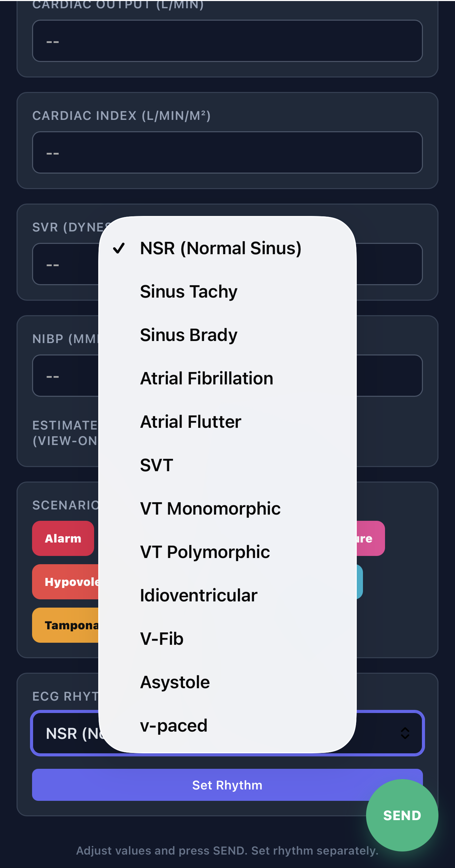Select Idioventricular rhythm
Viewport: 455px width, 868px height.
tap(199, 596)
